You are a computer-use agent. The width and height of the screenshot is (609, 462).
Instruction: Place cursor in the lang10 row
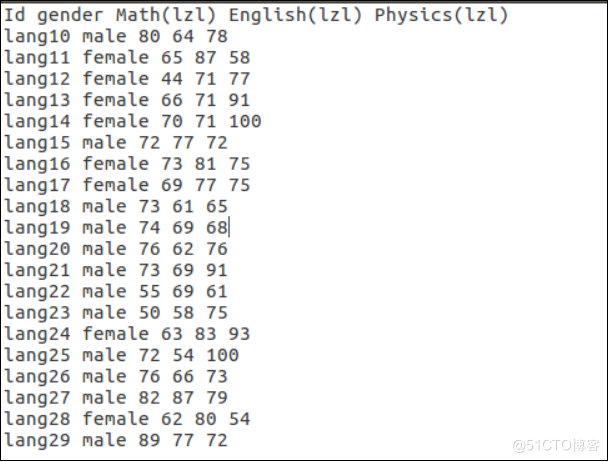[116, 37]
